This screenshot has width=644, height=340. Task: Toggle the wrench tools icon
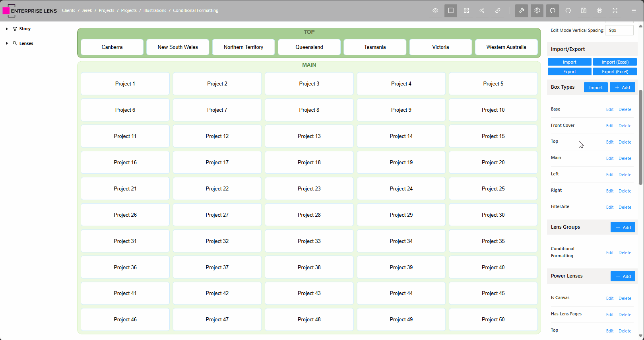522,11
